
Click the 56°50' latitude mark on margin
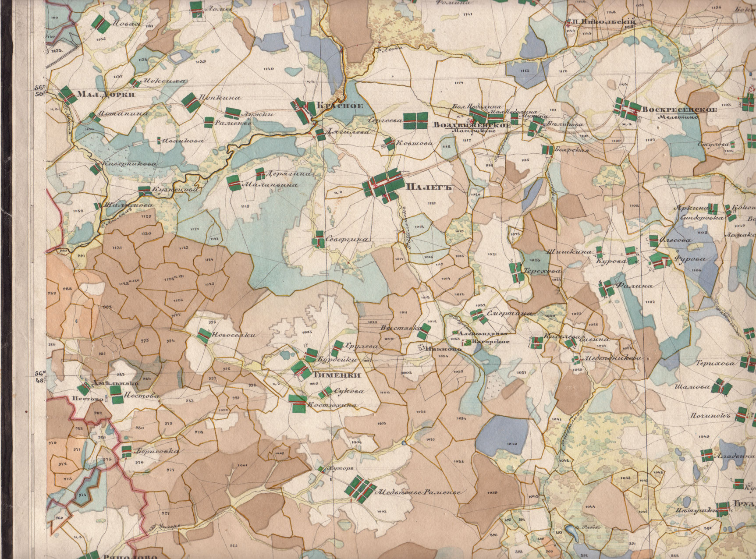pyautogui.click(x=42, y=91)
